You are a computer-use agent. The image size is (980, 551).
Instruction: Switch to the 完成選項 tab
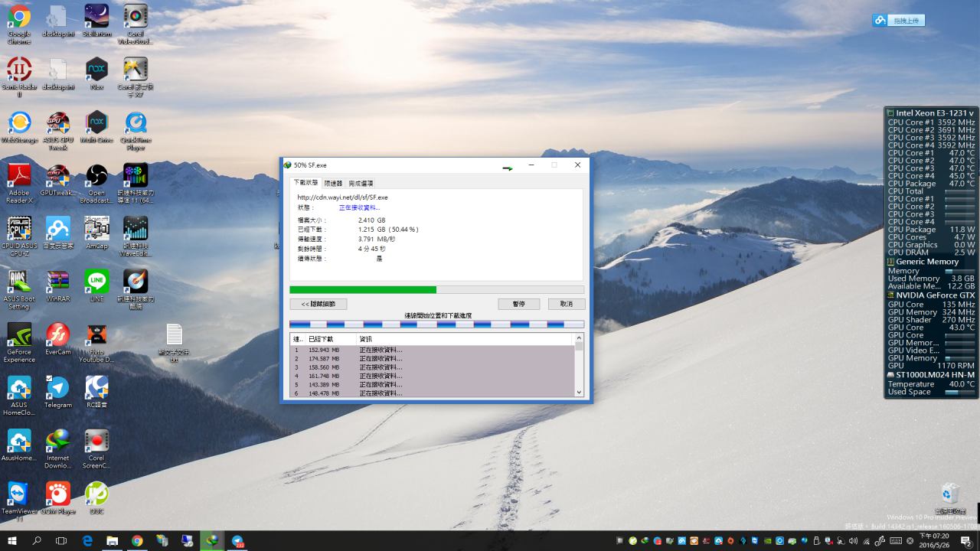tap(361, 184)
